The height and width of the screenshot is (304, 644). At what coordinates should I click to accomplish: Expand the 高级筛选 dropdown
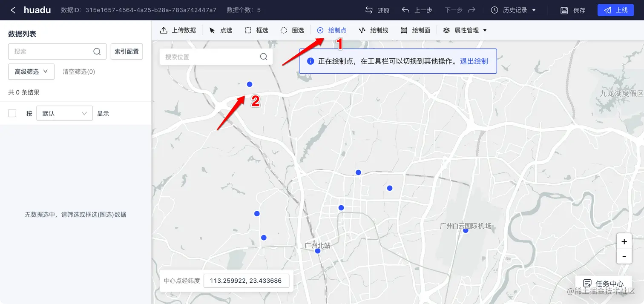(31, 72)
